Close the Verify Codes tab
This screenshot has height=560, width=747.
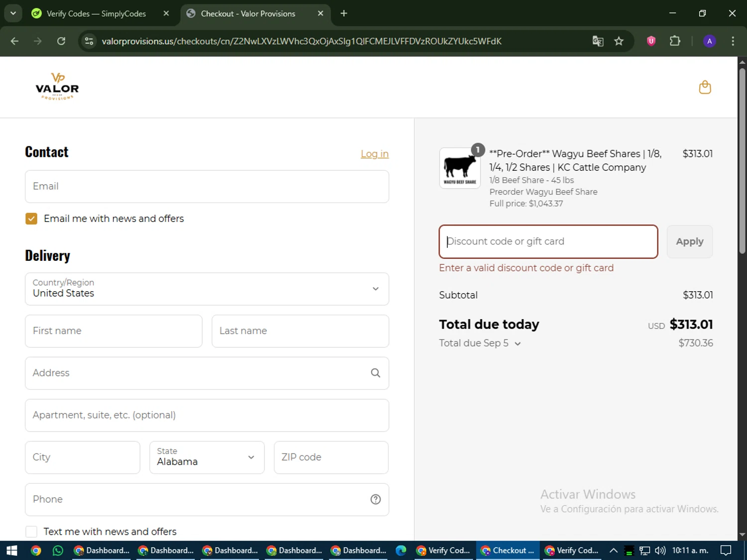click(166, 13)
